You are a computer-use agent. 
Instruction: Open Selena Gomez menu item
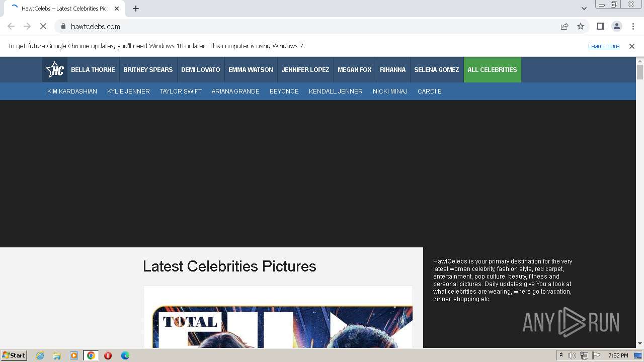coord(437,70)
